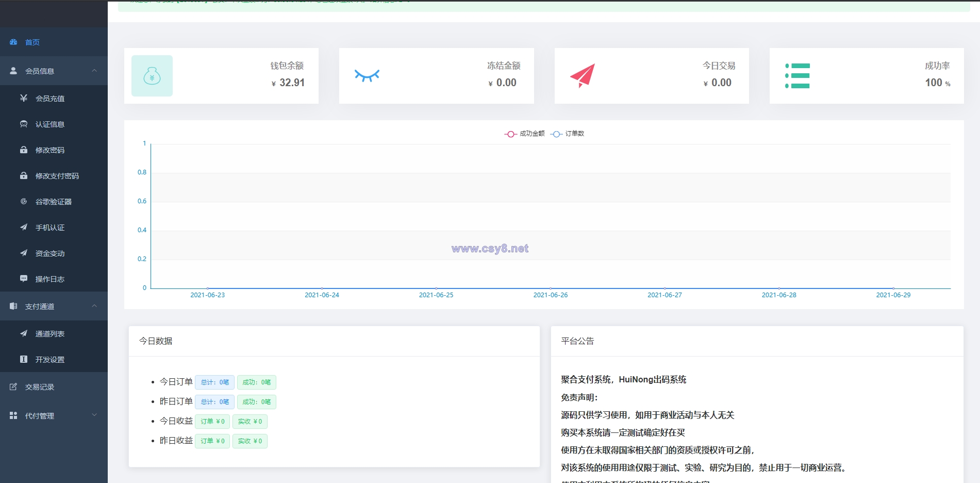980x483 pixels.
Task: Click 昨日订单 成功: 0笔 tag
Action: coord(256,402)
